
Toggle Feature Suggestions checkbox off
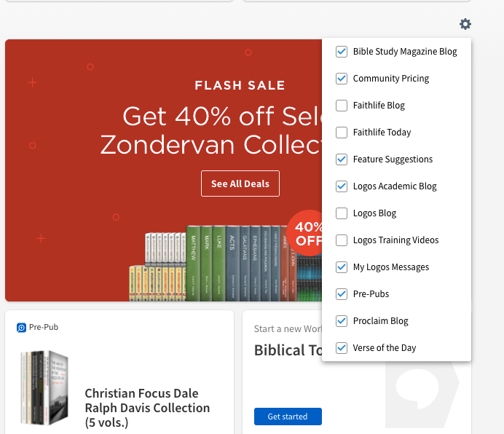[341, 159]
